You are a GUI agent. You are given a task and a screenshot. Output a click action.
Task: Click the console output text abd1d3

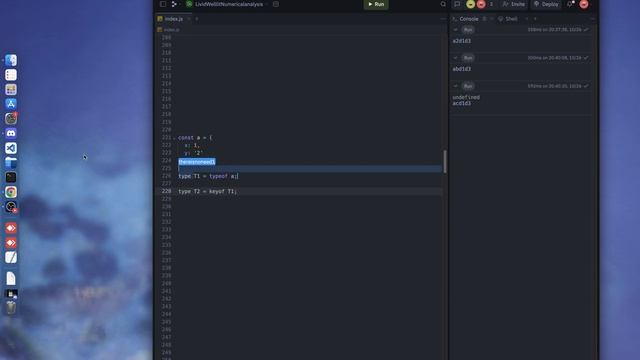coord(462,69)
